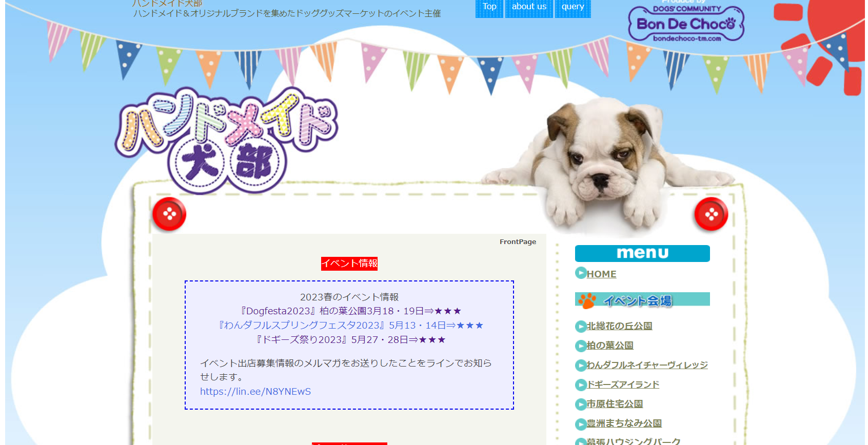This screenshot has width=868, height=445.
Task: Open the 北総花の丘公園 link
Action: (x=619, y=326)
